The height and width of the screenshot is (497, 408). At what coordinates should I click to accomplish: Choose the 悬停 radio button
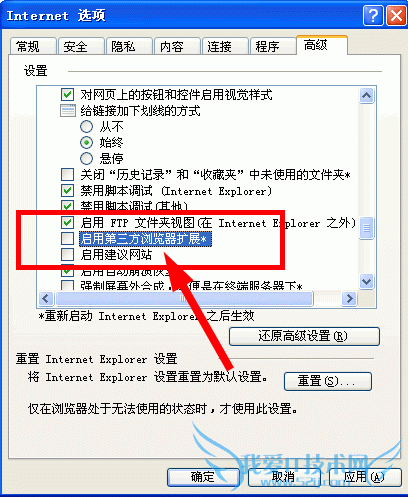tap(86, 158)
